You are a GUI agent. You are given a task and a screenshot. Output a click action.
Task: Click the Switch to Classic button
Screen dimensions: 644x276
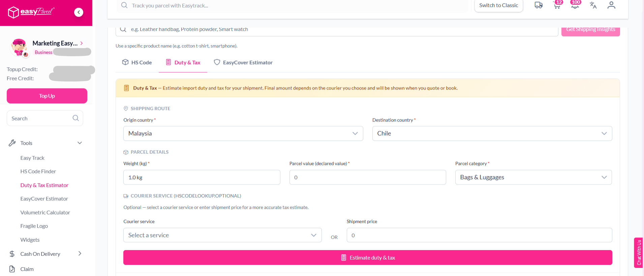click(498, 5)
